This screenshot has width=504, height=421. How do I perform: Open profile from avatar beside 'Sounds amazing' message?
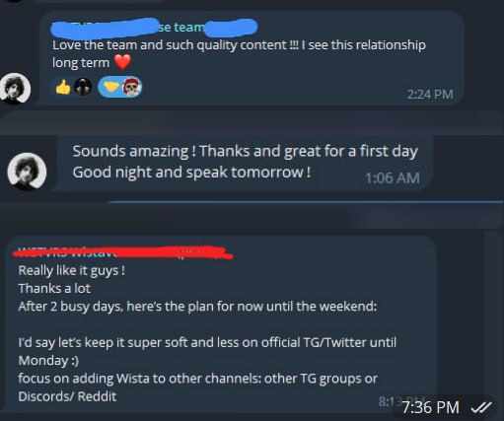click(27, 172)
